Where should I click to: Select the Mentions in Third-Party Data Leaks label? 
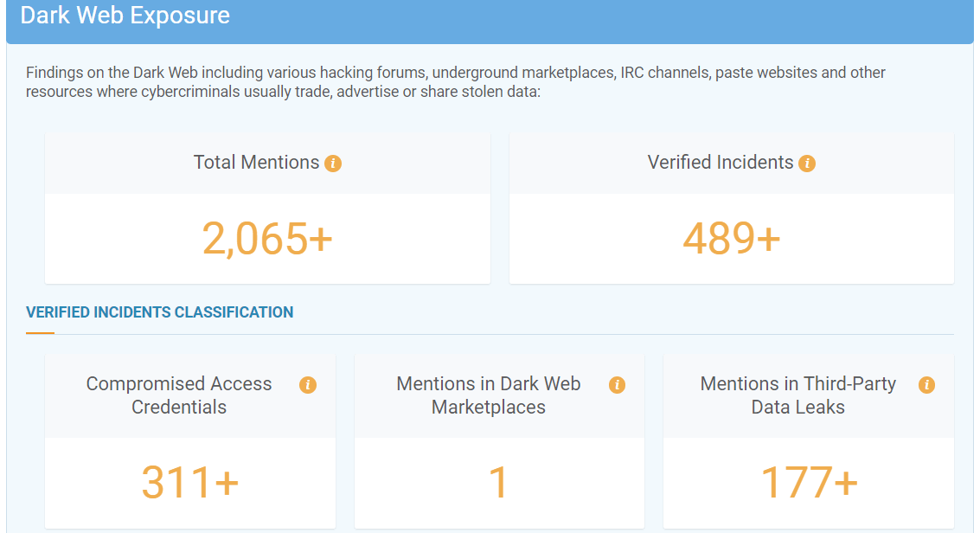pos(797,395)
